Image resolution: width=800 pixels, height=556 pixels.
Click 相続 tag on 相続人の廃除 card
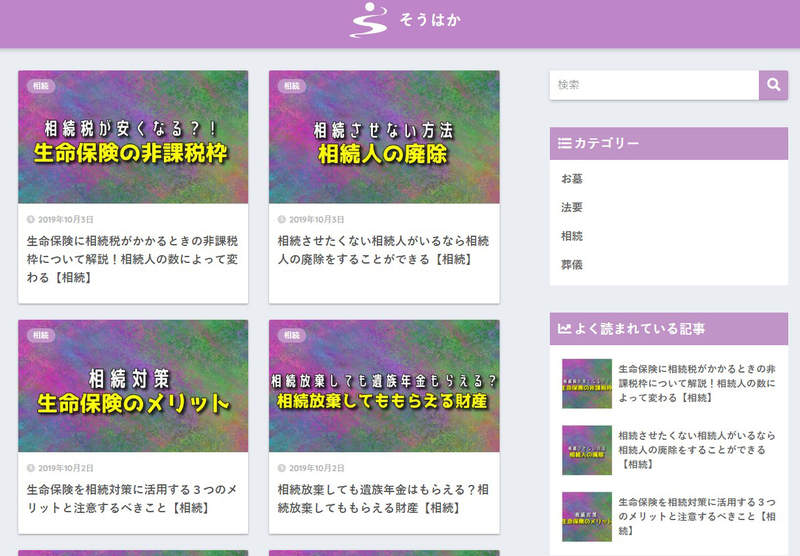[x=291, y=86]
